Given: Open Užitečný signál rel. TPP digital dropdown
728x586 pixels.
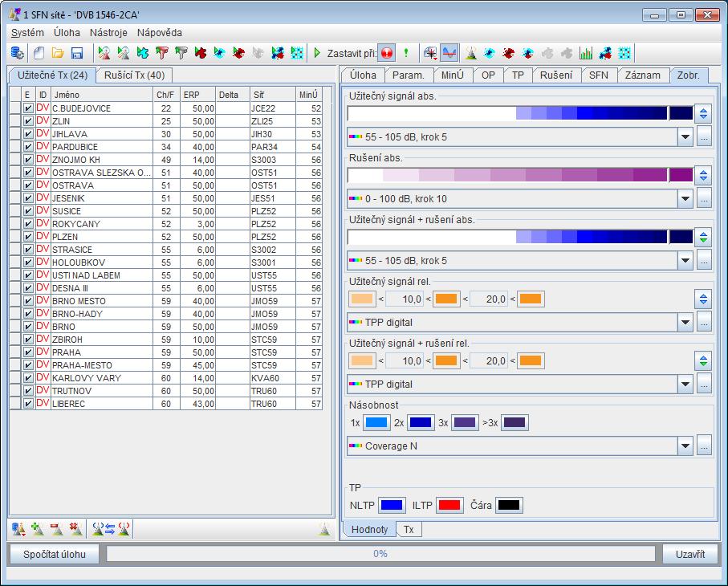Looking at the screenshot, I should [x=520, y=322].
